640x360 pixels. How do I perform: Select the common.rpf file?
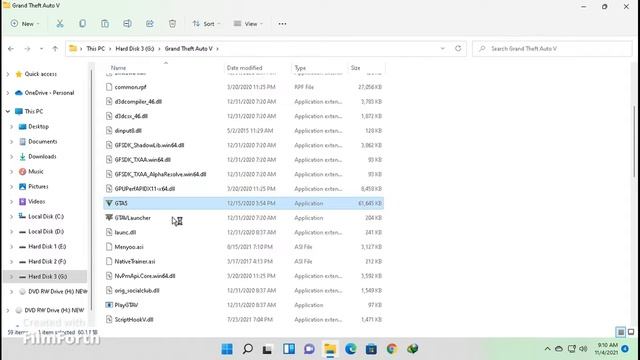[x=243, y=87]
